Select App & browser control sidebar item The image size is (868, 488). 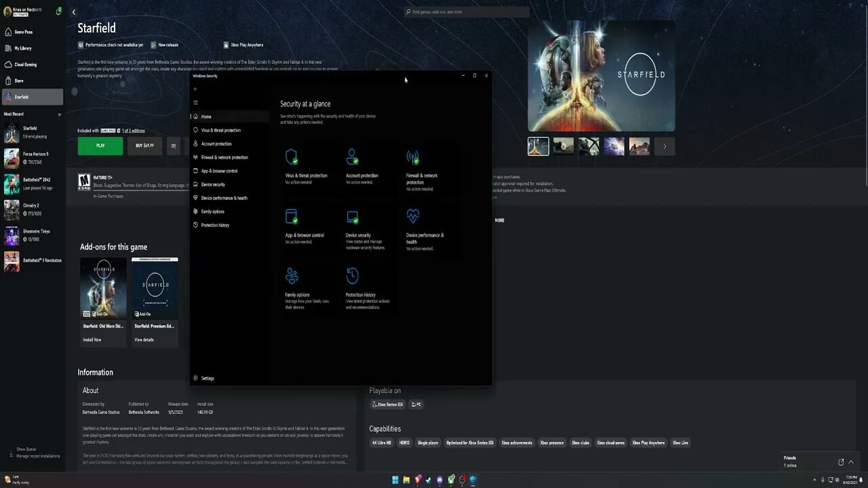pos(229,171)
